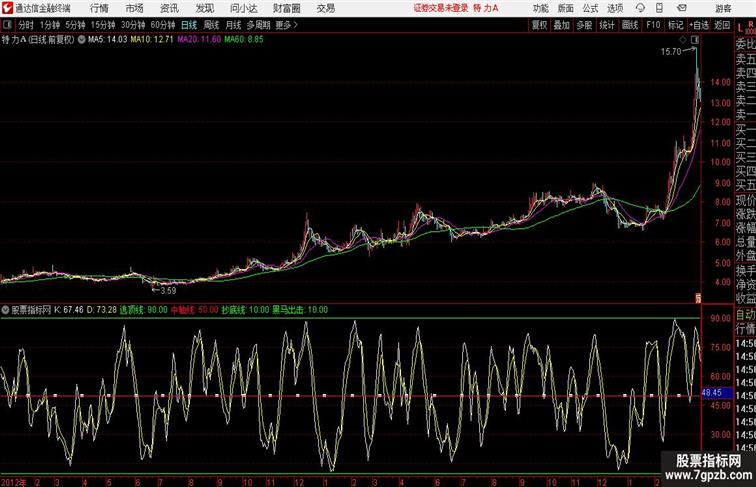Open F10 company info
The image size is (756, 487).
[653, 25]
